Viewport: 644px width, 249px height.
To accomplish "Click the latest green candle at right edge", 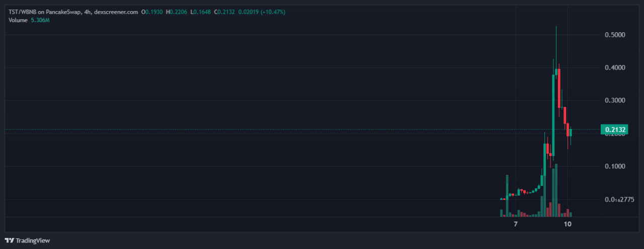I will pos(571,132).
